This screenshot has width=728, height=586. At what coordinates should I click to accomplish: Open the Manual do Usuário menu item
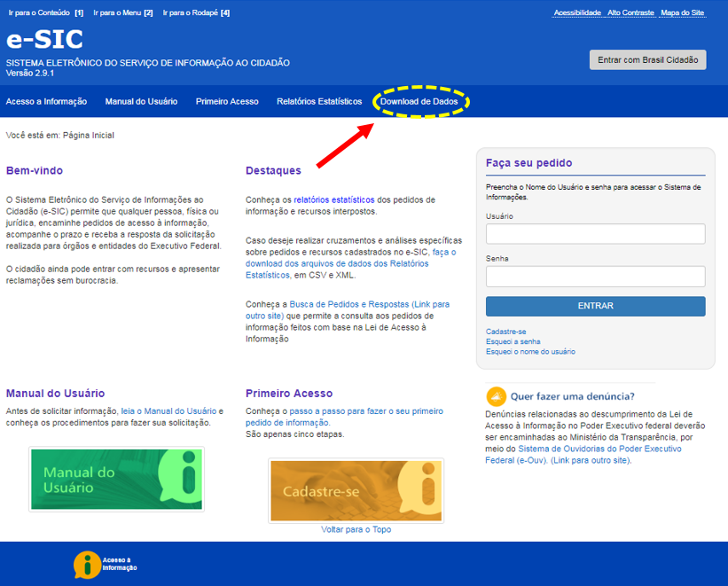coord(141,102)
